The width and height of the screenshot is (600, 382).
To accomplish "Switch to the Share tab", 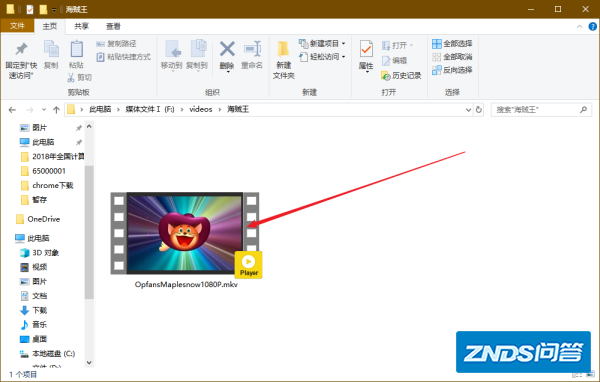I will click(81, 26).
